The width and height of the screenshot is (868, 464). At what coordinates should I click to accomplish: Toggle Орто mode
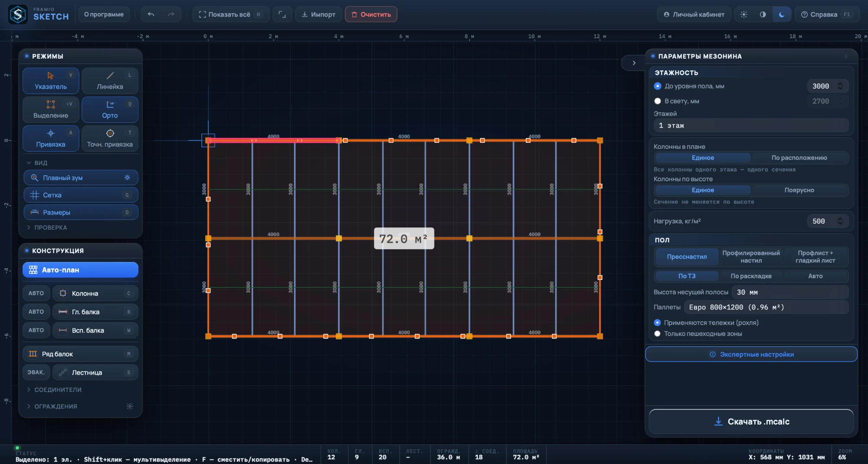click(x=110, y=109)
